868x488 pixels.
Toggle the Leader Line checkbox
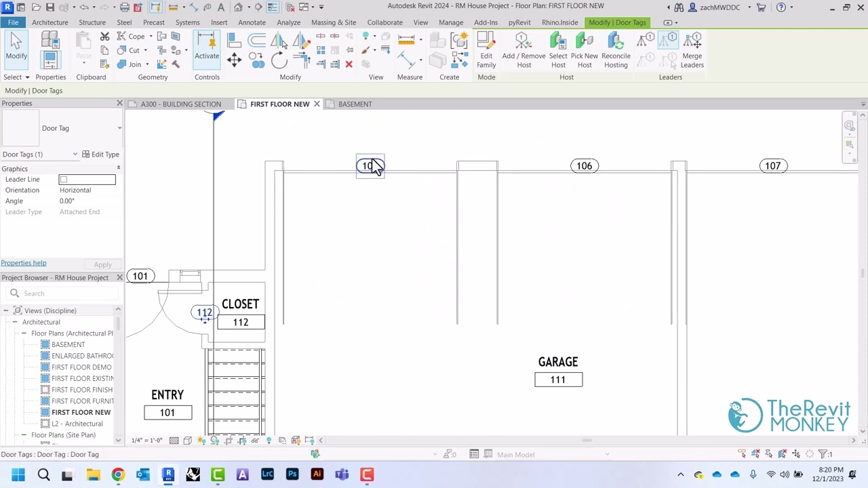[63, 179]
